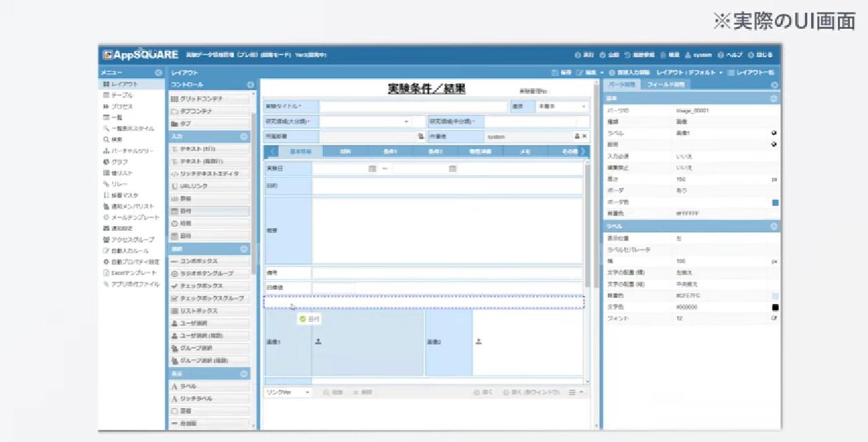
Task: Click 実行 in the top bar
Action: pos(585,55)
